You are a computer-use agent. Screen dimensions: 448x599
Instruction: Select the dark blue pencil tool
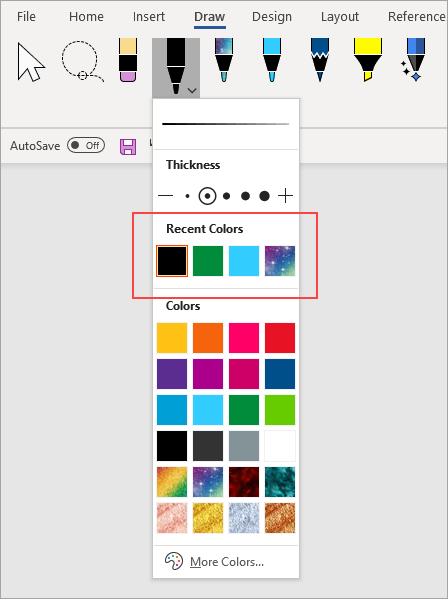point(320,60)
